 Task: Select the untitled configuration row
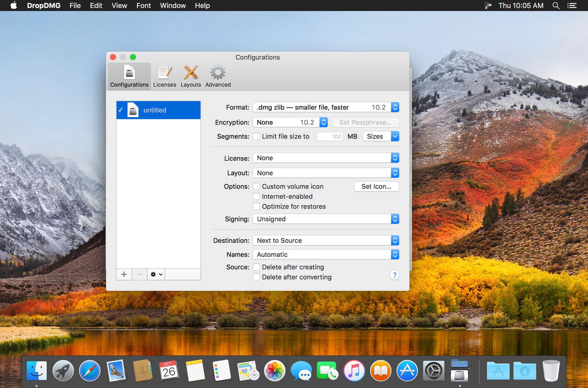click(x=158, y=110)
